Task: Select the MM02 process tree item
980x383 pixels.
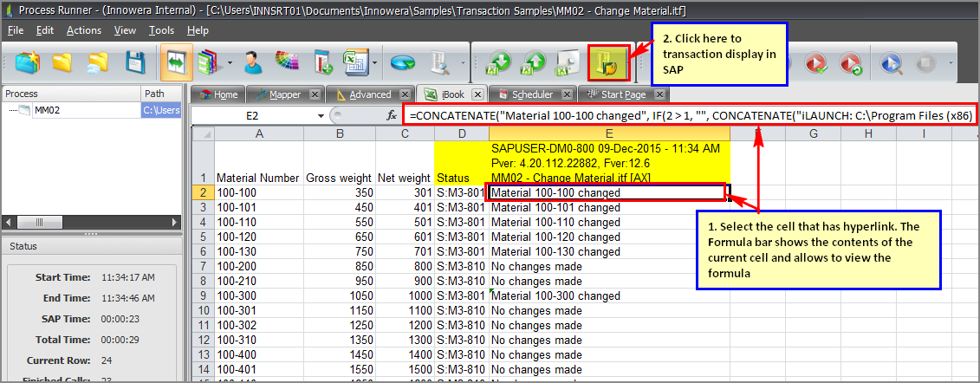Action: tap(47, 110)
